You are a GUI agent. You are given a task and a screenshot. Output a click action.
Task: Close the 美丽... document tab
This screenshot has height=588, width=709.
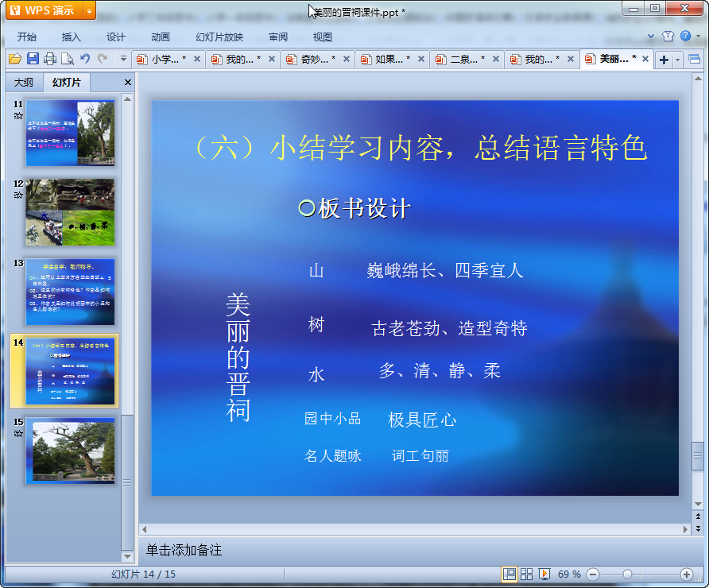[x=645, y=59]
